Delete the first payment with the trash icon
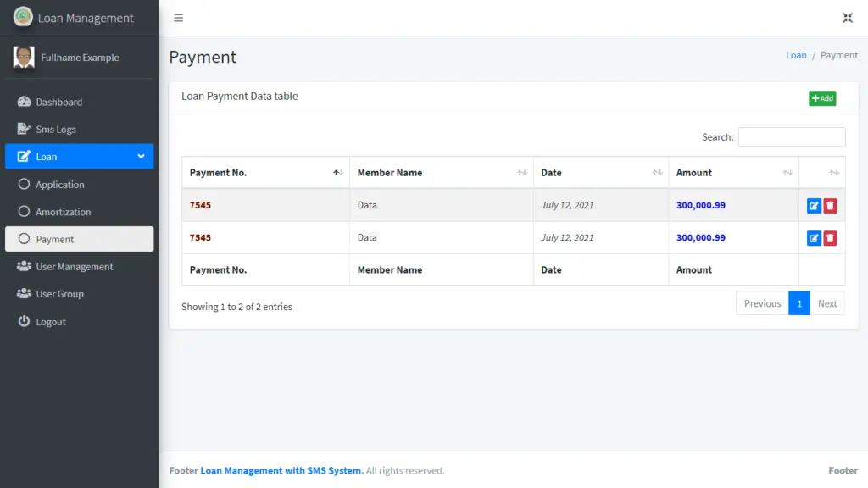The height and width of the screenshot is (488, 868). (832, 205)
